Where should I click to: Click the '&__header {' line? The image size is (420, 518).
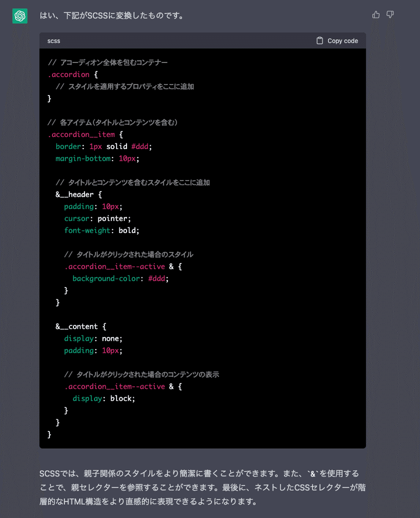[x=79, y=195]
